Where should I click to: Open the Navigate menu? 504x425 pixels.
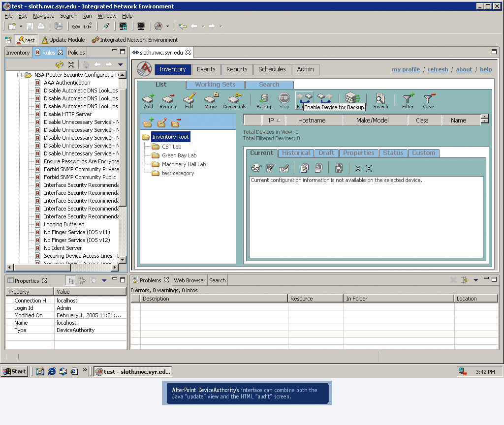(x=44, y=16)
